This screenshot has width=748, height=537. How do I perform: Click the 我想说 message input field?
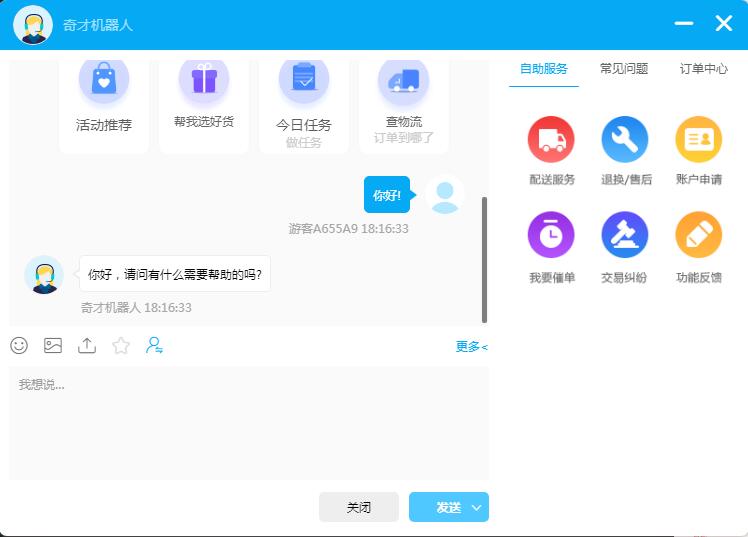tap(248, 422)
